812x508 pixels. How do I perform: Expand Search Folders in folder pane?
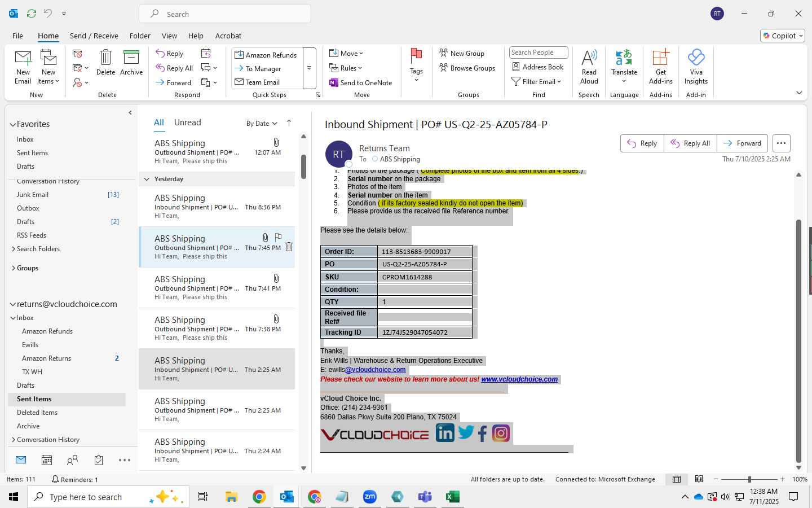coord(13,249)
